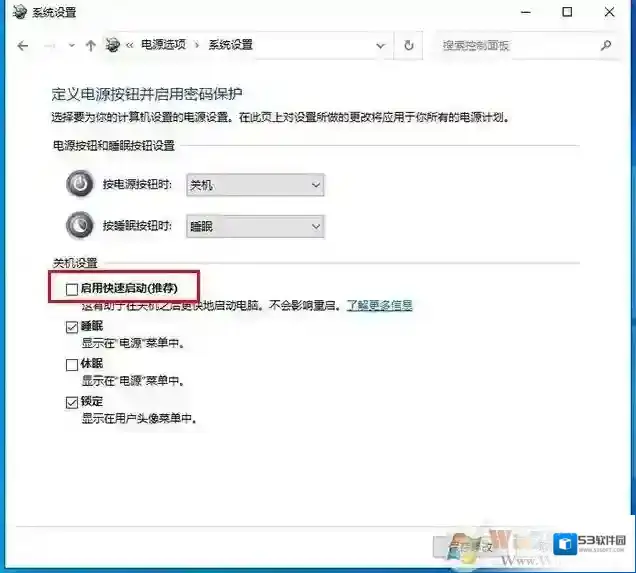Expand the address bar history dropdown
Image resolution: width=636 pixels, height=573 pixels.
[380, 45]
